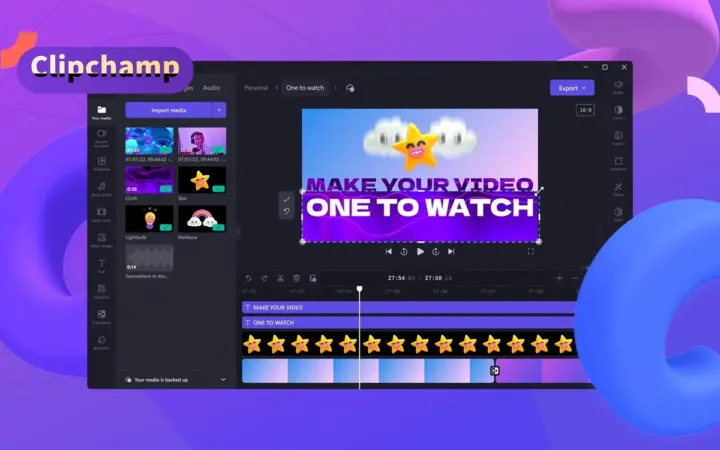
Task: Forward preview by five seconds
Action: [436, 252]
